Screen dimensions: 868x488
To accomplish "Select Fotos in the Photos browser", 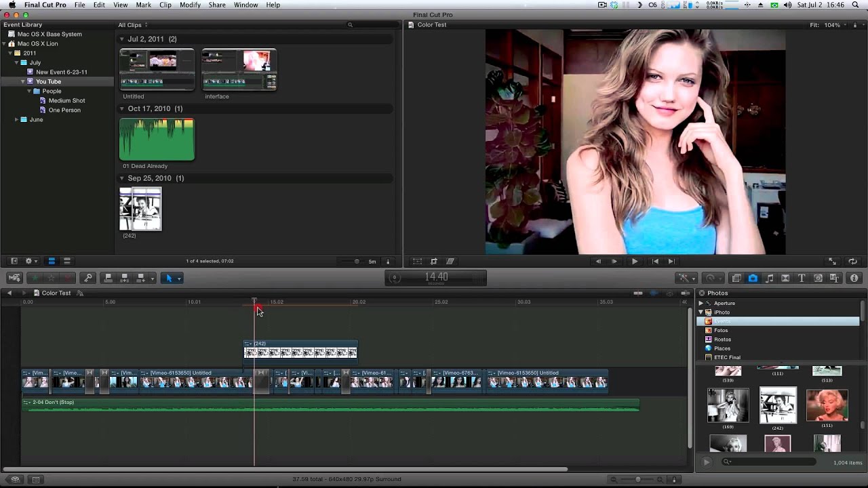I will click(721, 330).
